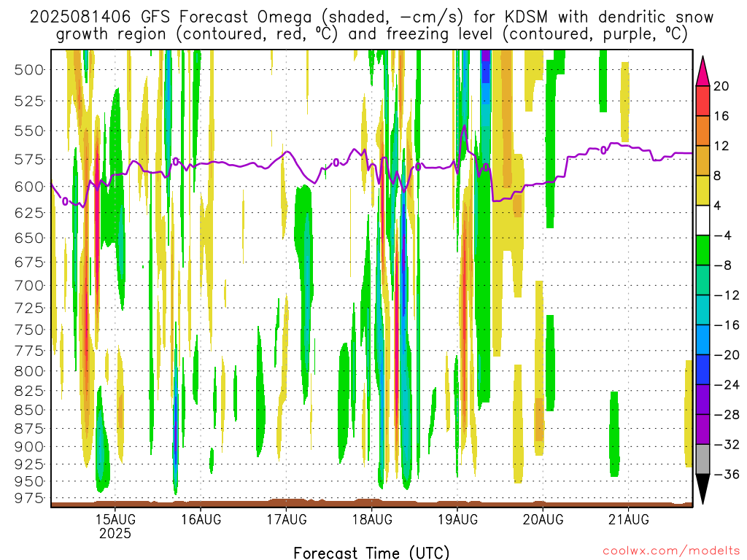Click the red colorbar segment between 16 and 20
Screen dimensions: 747x560
(703, 101)
